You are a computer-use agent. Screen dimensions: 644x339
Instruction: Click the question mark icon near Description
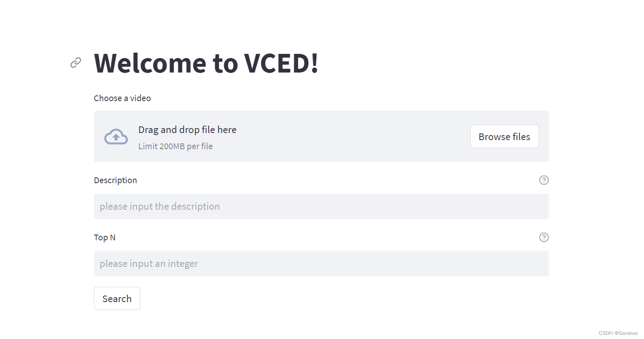tap(544, 180)
